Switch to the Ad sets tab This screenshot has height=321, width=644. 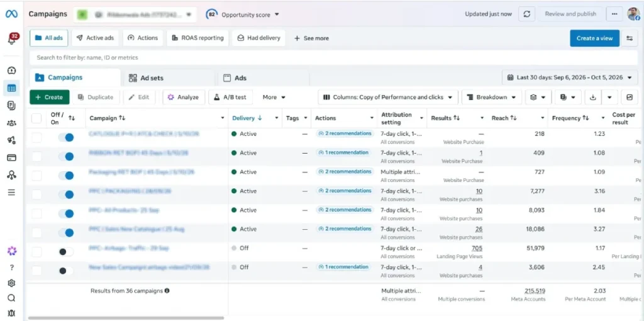[167, 77]
